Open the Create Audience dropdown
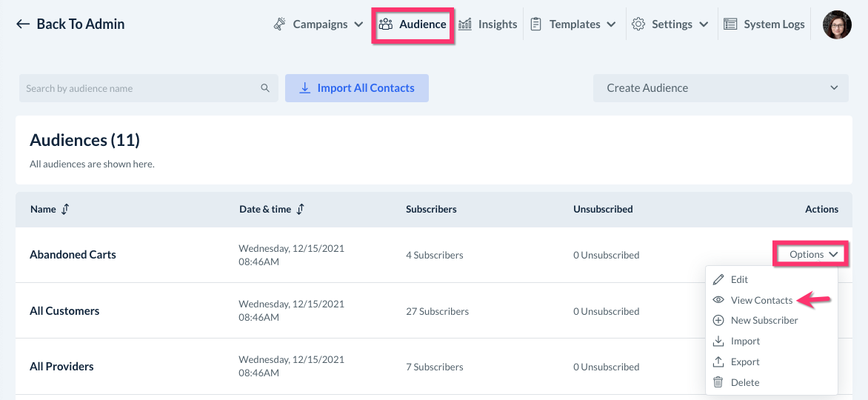This screenshot has width=868, height=400. [x=721, y=88]
